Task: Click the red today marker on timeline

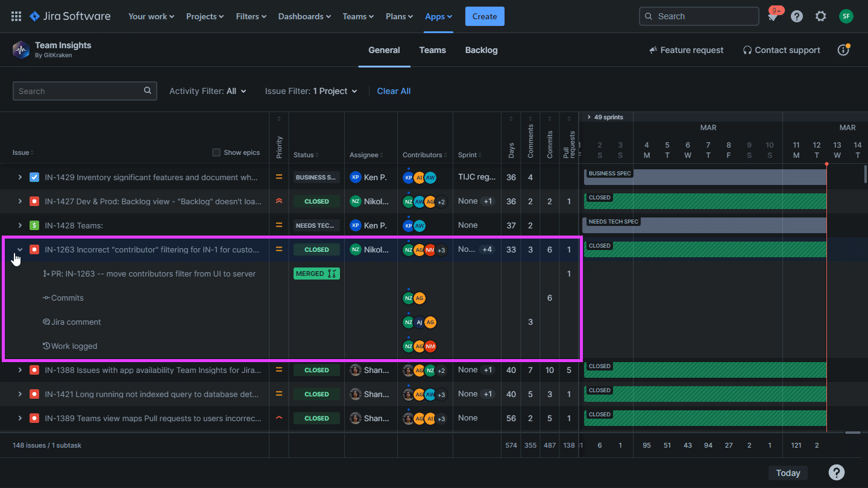Action: point(826,164)
